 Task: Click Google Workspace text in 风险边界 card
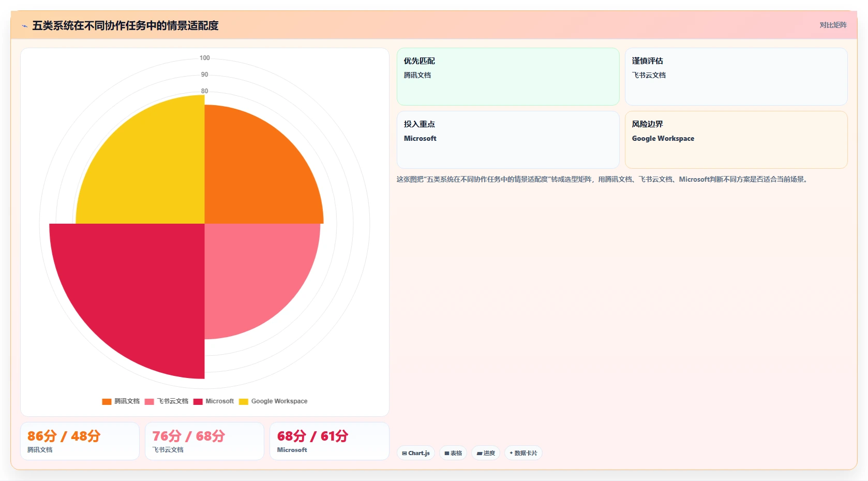click(663, 138)
